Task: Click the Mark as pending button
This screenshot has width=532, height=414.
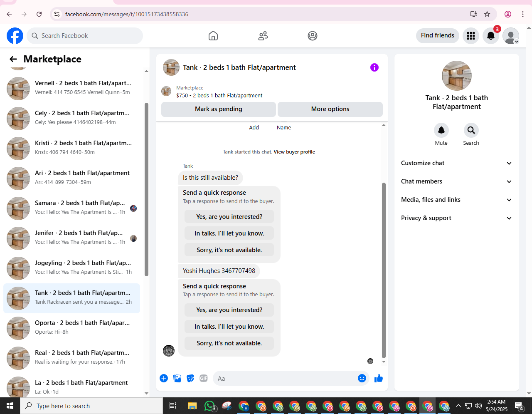Action: point(219,109)
